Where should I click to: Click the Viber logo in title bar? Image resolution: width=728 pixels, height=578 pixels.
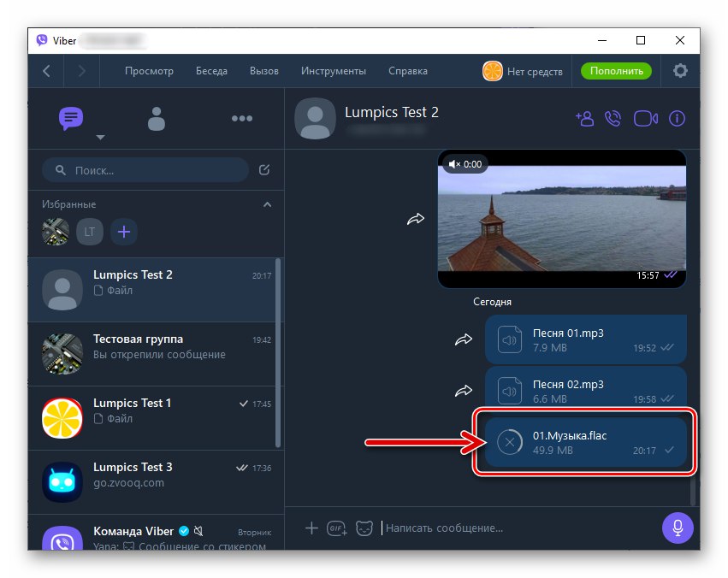42,40
